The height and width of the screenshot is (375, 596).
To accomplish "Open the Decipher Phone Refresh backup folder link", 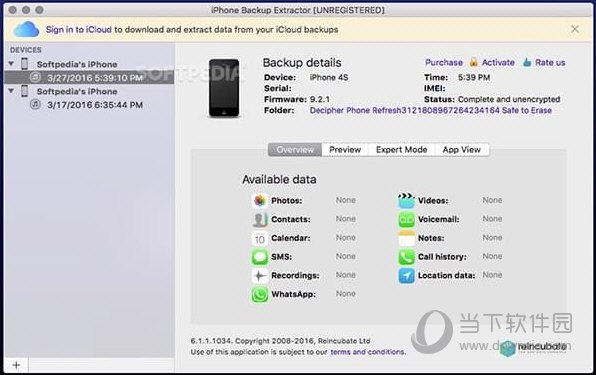I will tap(431, 111).
